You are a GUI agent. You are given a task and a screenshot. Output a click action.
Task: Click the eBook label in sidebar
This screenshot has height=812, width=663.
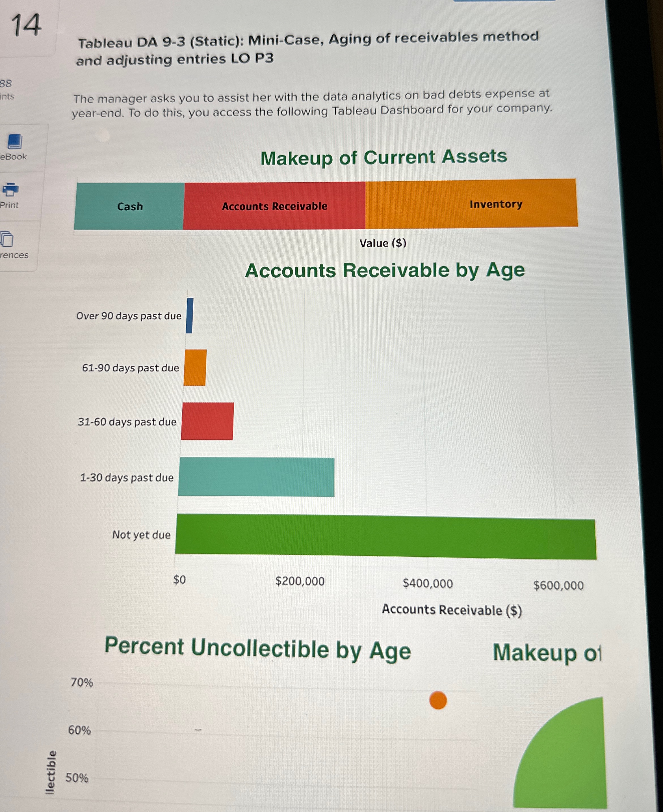(13, 157)
